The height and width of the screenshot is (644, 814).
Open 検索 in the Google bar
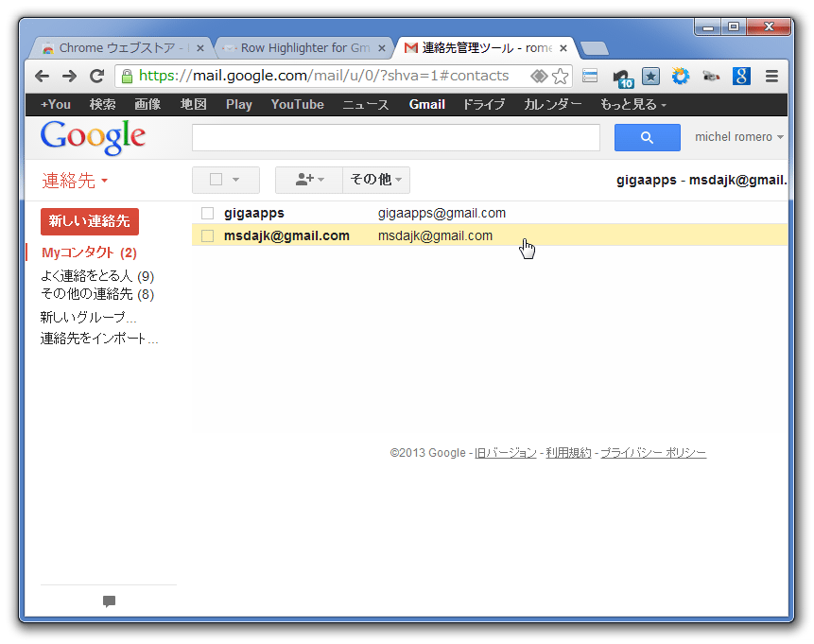[102, 104]
